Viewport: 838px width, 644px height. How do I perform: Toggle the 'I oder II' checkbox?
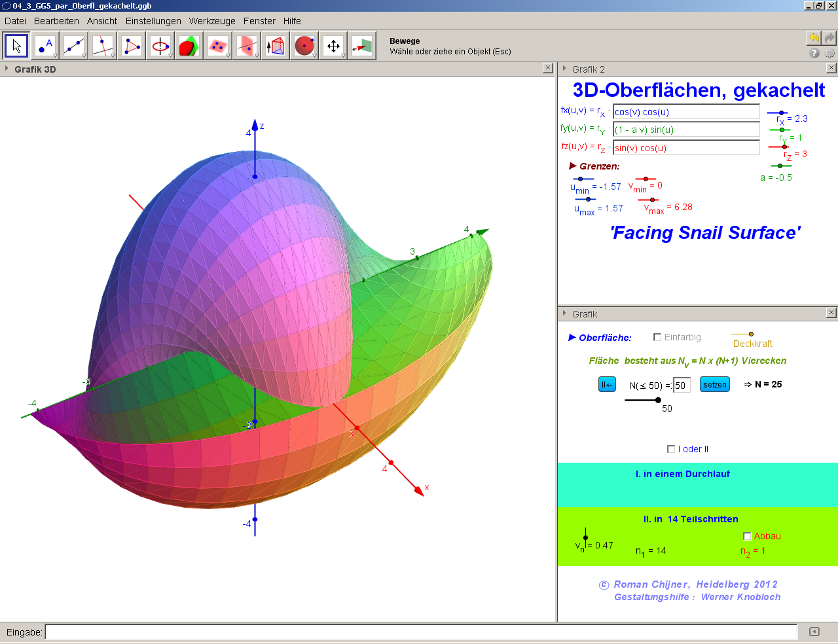(x=671, y=449)
